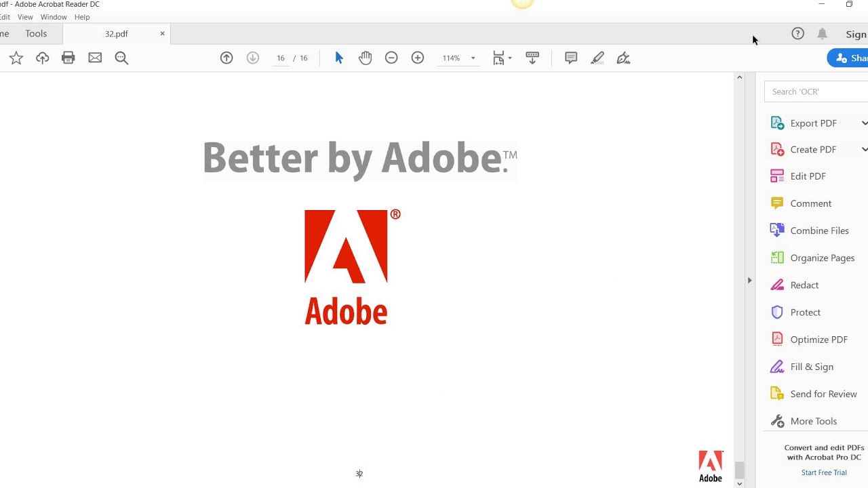
Task: Click the page number field showing 16
Action: tap(280, 58)
